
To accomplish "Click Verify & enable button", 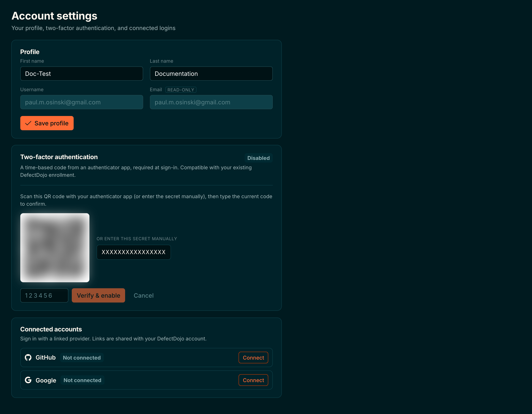I will (98, 295).
